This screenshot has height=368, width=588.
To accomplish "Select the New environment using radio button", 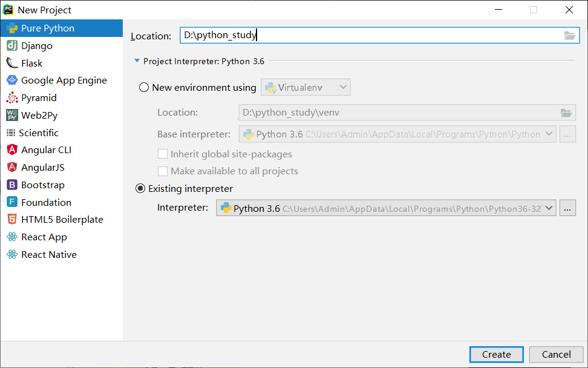I will (x=144, y=88).
